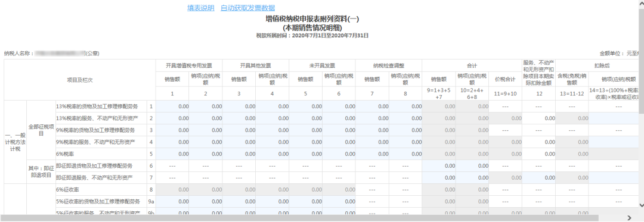This screenshot has width=644, height=222.
Task: Open the 填表说明 link
Action: point(201,8)
